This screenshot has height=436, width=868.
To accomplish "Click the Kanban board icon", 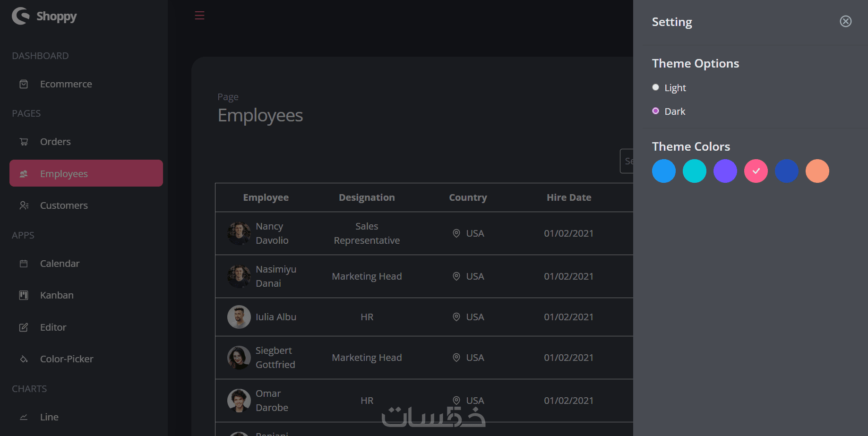I will pos(24,295).
